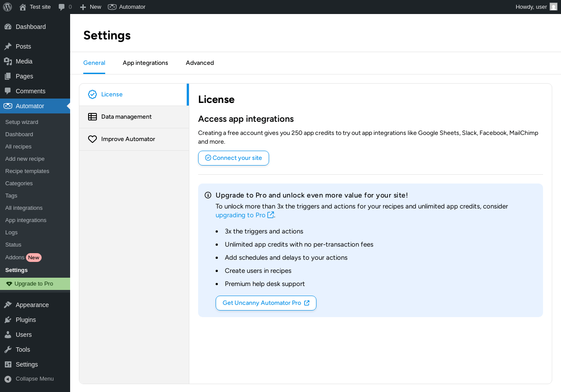Viewport: 561px width, 392px height.
Task: Open the Improve Automator section
Action: 134,139
